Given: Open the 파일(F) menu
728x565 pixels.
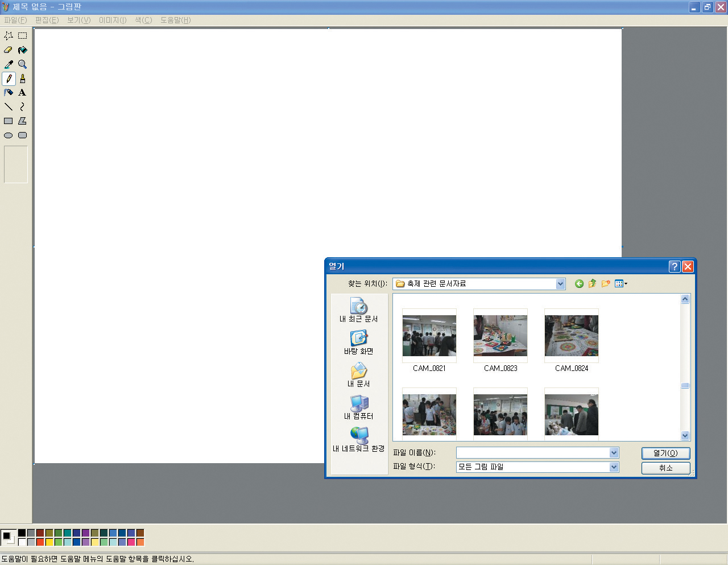Looking at the screenshot, I should click(15, 20).
